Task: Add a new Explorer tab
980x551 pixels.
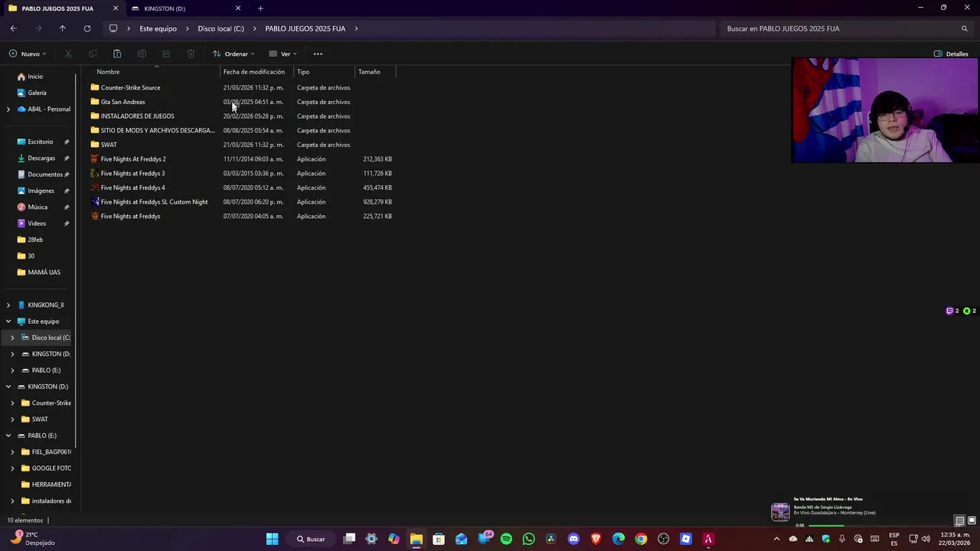Action: 260,8
